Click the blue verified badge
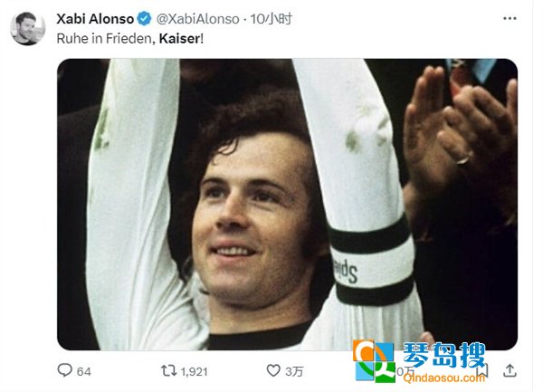The width and height of the screenshot is (543, 392). (x=144, y=18)
